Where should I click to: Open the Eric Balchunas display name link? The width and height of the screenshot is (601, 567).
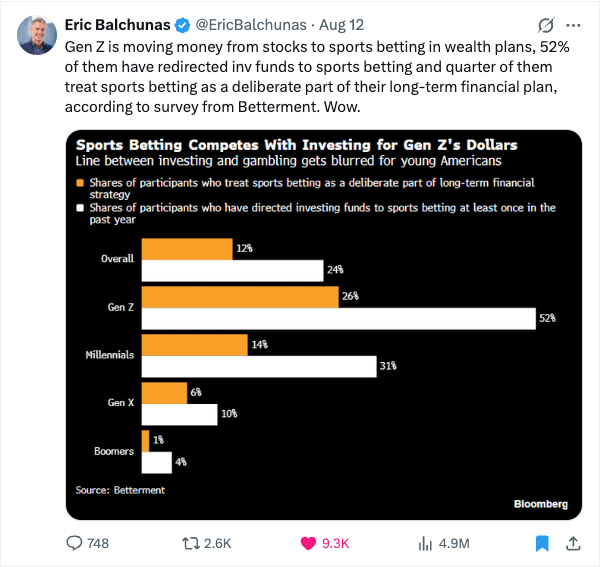click(117, 25)
